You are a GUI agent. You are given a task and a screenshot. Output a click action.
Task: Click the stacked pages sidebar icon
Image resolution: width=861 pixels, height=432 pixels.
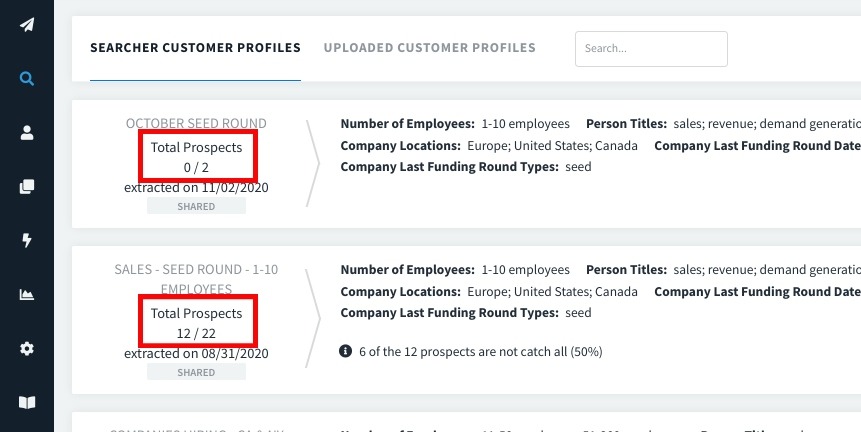point(27,187)
